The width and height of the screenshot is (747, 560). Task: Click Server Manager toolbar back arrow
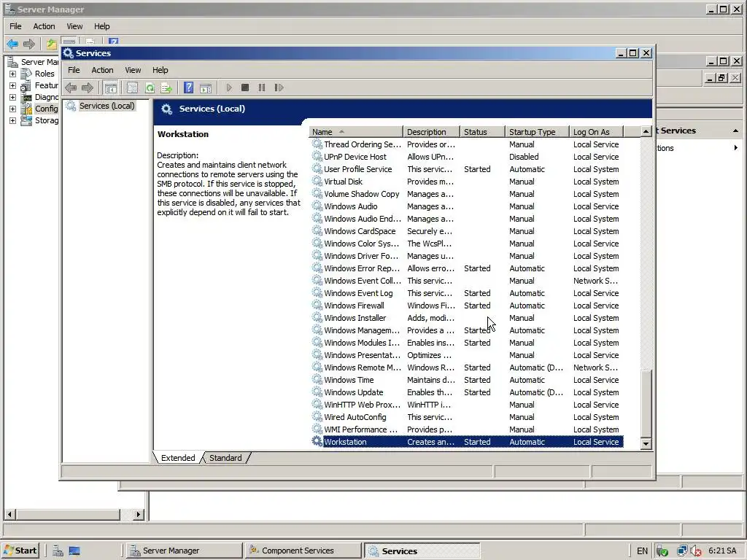click(12, 44)
